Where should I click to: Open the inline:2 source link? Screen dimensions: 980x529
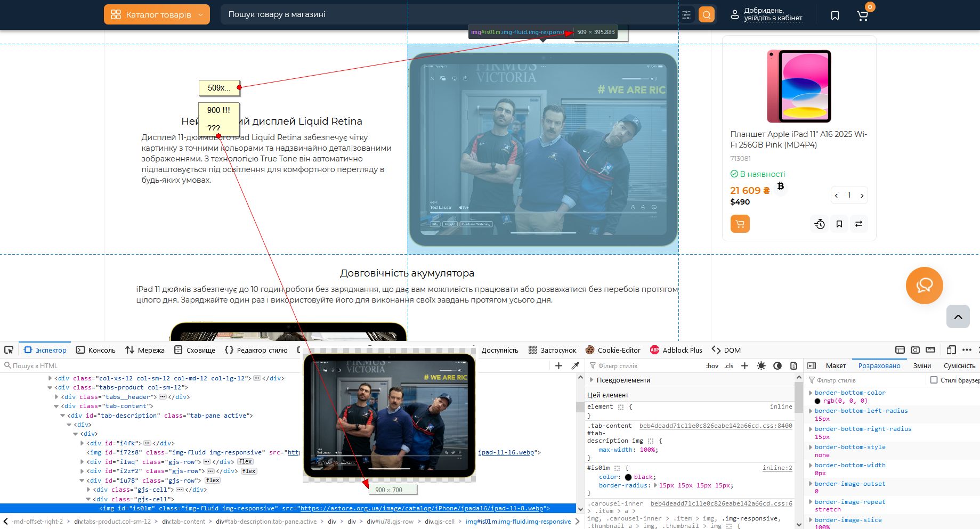pyautogui.click(x=777, y=468)
